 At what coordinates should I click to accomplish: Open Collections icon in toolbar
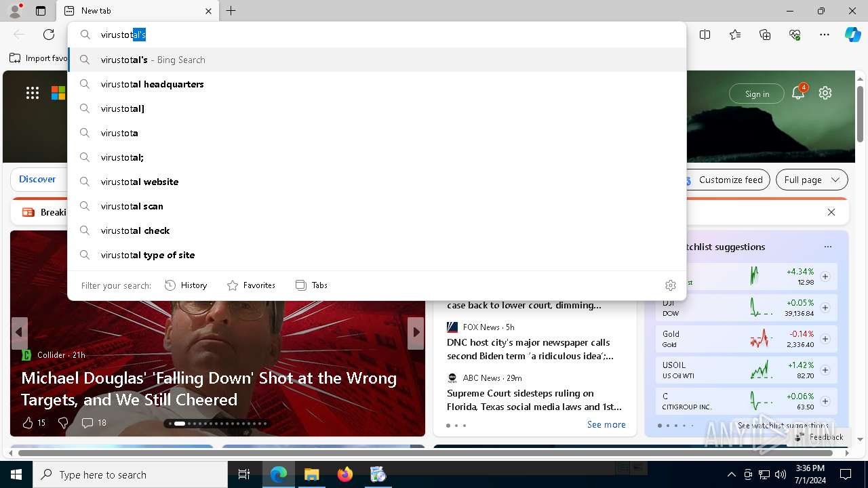click(x=765, y=35)
